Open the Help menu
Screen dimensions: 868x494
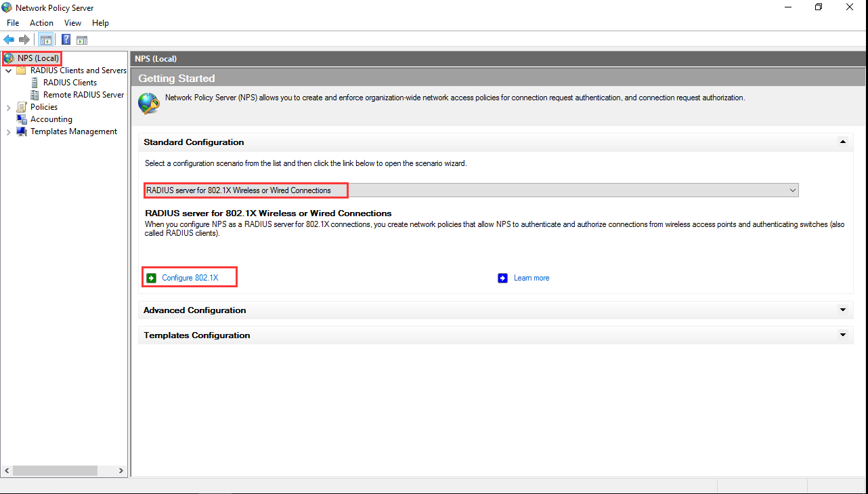point(100,23)
